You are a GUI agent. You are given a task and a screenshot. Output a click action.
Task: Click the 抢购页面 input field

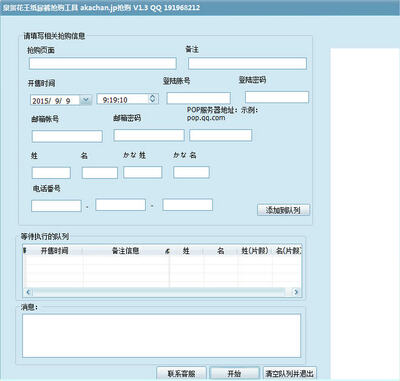103,63
